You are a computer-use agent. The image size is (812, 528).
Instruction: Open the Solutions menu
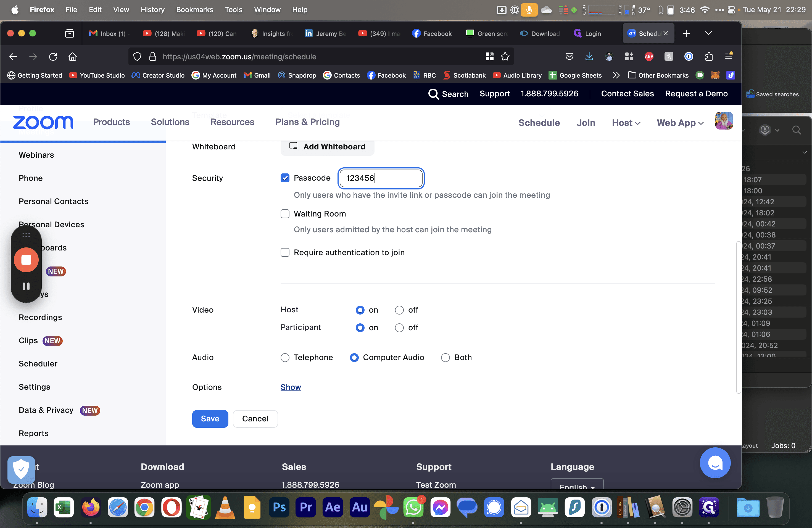click(170, 122)
